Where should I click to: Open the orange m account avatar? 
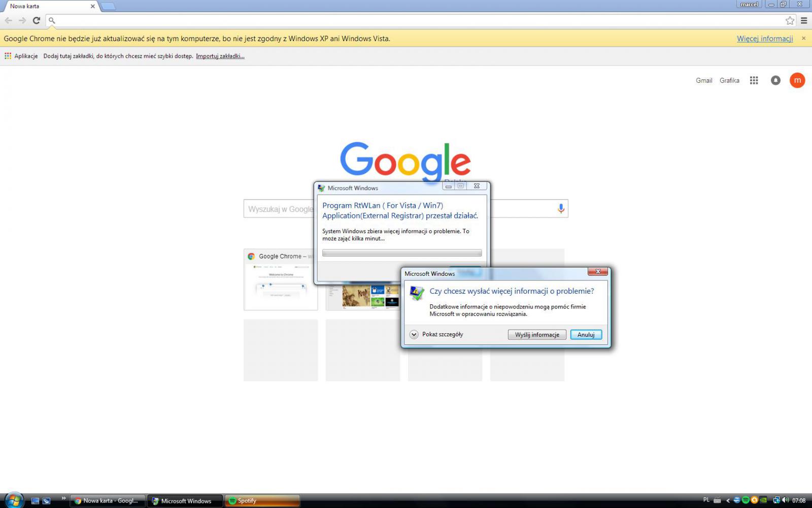[x=797, y=80]
